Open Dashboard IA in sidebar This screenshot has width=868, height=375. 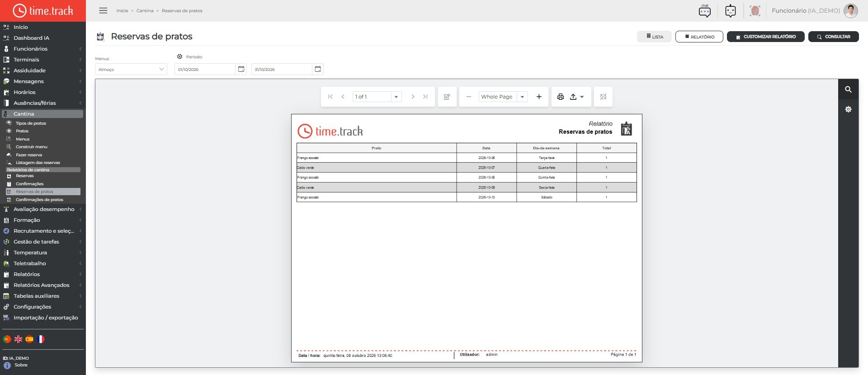tap(31, 38)
